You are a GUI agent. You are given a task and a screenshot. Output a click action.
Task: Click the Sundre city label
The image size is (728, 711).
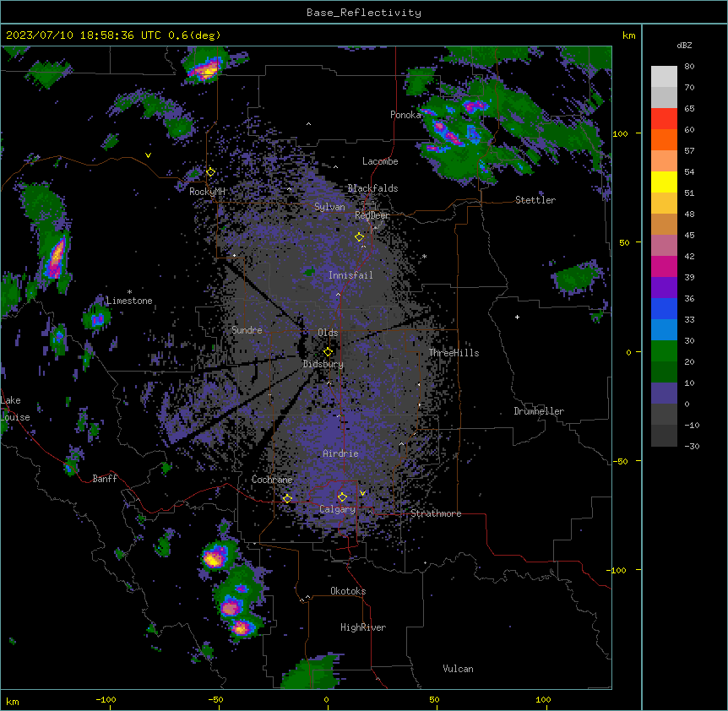[247, 330]
